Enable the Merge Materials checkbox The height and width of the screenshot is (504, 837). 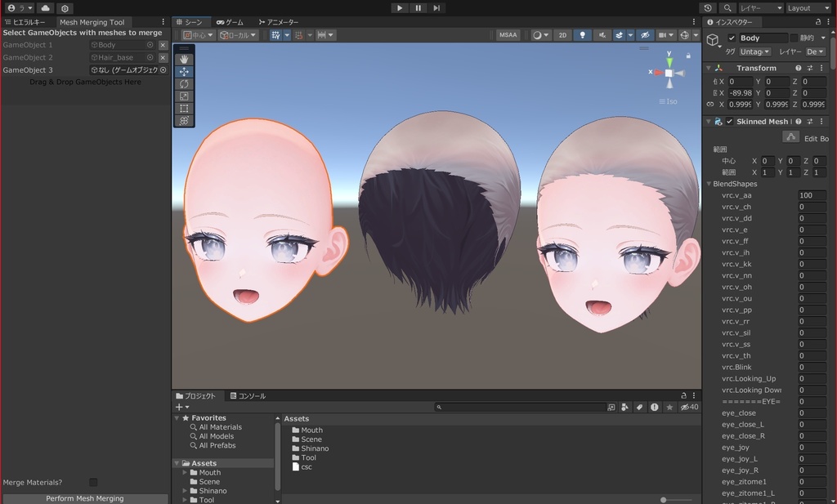[x=93, y=482]
